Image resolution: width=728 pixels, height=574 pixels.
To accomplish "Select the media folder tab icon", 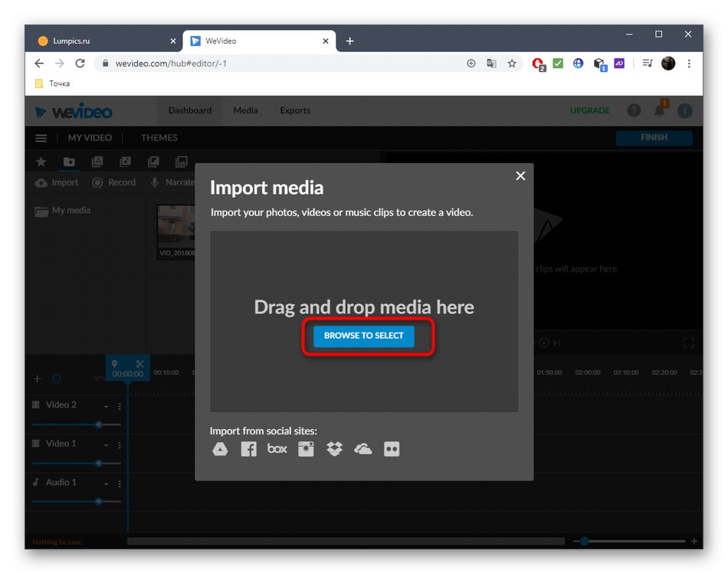I will coord(69,162).
